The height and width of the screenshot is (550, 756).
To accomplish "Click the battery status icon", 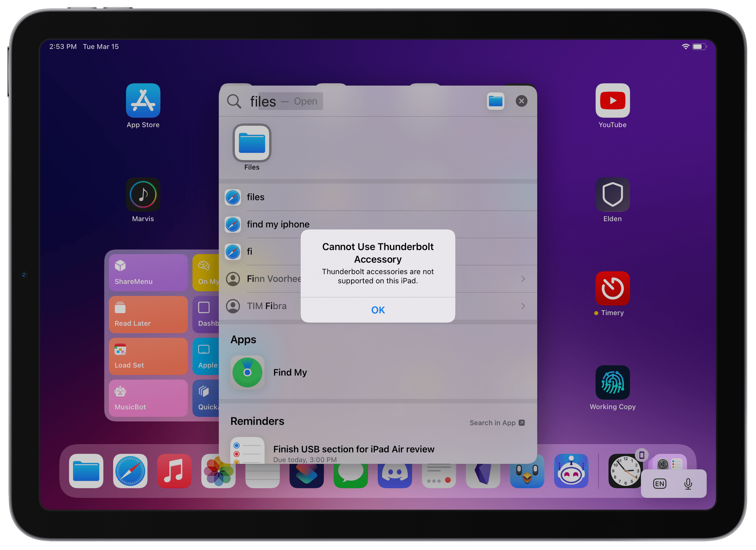I will tap(700, 47).
